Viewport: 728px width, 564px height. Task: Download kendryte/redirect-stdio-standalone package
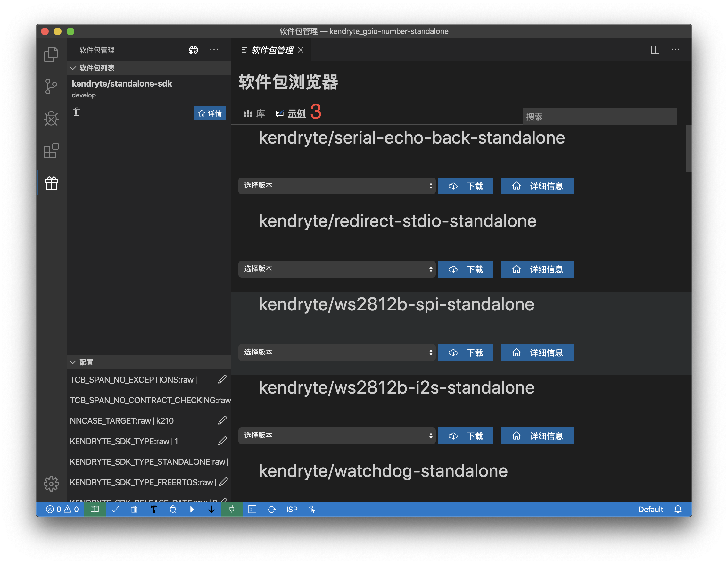pyautogui.click(x=465, y=269)
